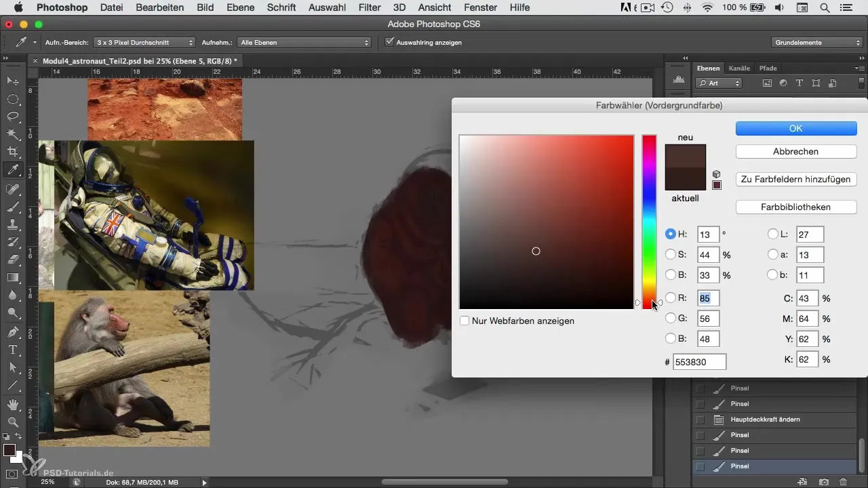Filter layers by smart objects icon
This screenshot has width=868, height=488.
(832, 83)
